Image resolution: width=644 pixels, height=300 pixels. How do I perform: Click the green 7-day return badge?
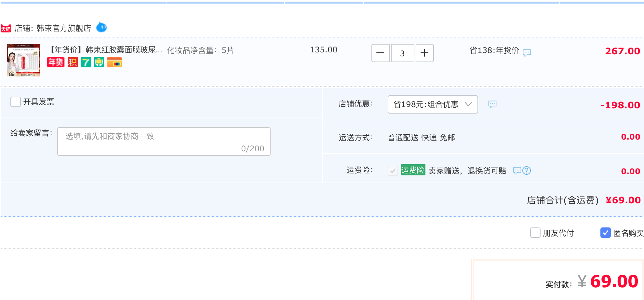tap(86, 62)
